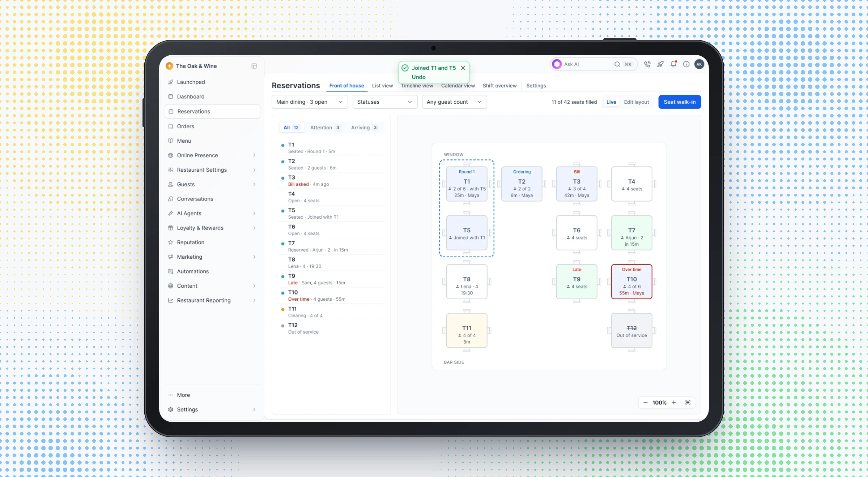Click the phone call icon in header

pos(647,64)
